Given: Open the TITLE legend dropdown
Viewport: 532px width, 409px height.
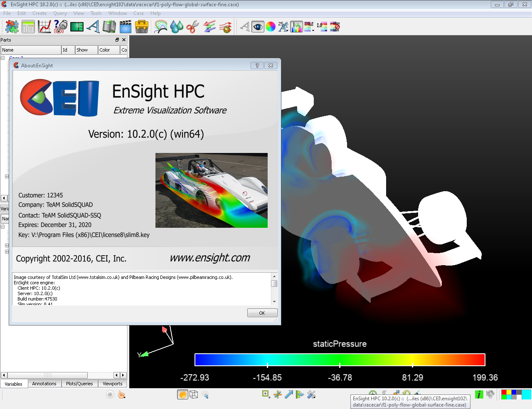Looking at the screenshot, I should click(x=309, y=27).
